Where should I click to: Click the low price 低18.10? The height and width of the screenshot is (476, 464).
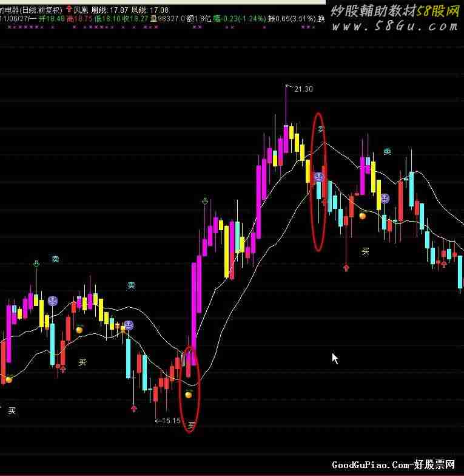click(x=107, y=19)
